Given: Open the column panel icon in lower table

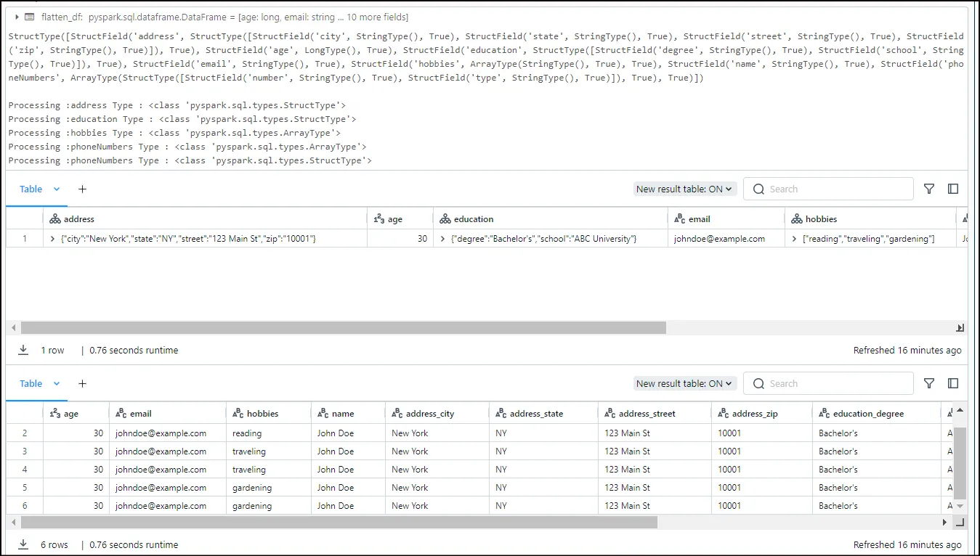Looking at the screenshot, I should [953, 383].
